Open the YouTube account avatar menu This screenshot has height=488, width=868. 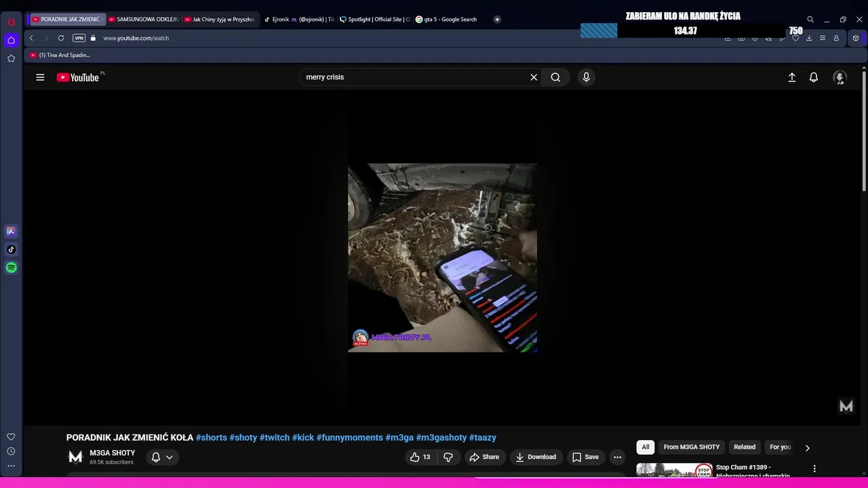[840, 77]
